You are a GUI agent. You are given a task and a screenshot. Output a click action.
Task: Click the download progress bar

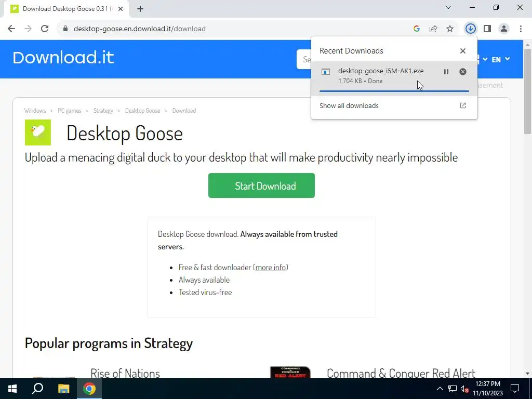pyautogui.click(x=394, y=91)
